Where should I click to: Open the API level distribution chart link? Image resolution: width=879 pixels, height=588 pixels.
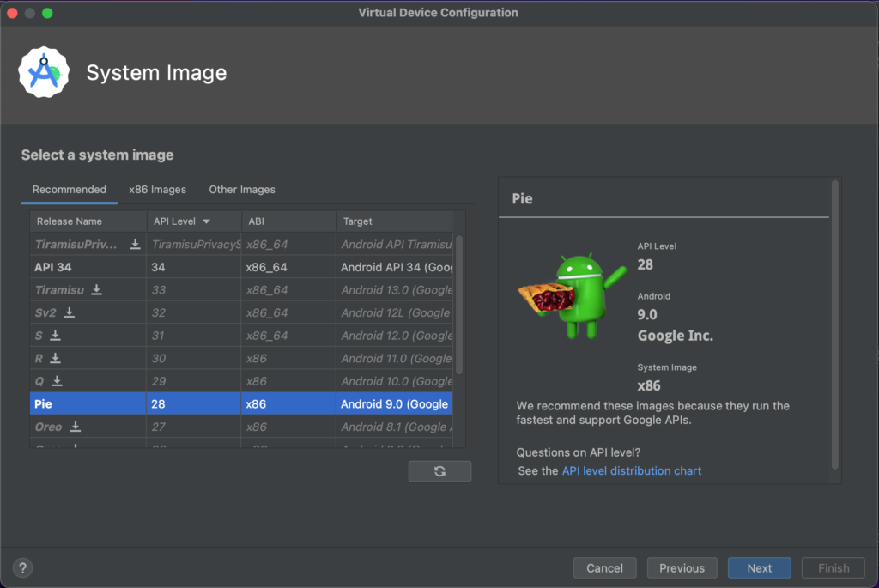[x=631, y=471]
